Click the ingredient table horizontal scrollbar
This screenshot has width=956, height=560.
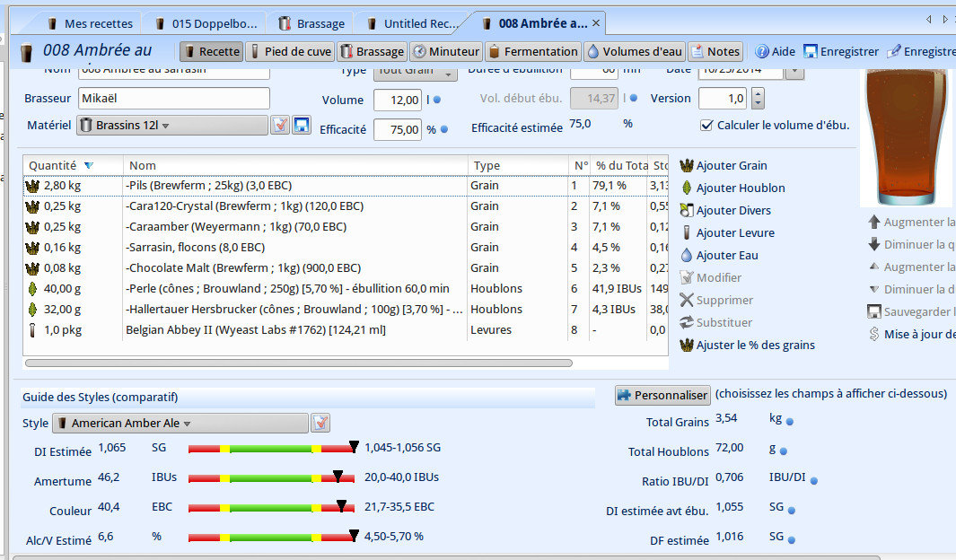(x=299, y=363)
